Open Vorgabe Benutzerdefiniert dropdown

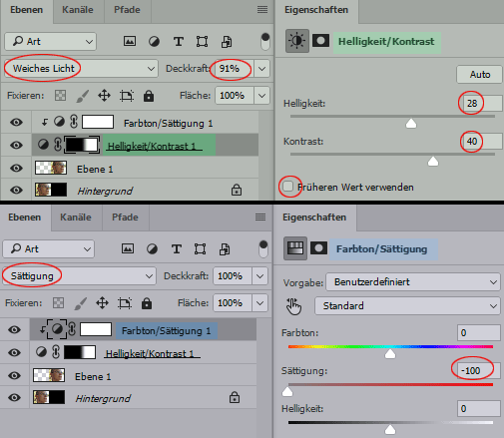(x=413, y=282)
